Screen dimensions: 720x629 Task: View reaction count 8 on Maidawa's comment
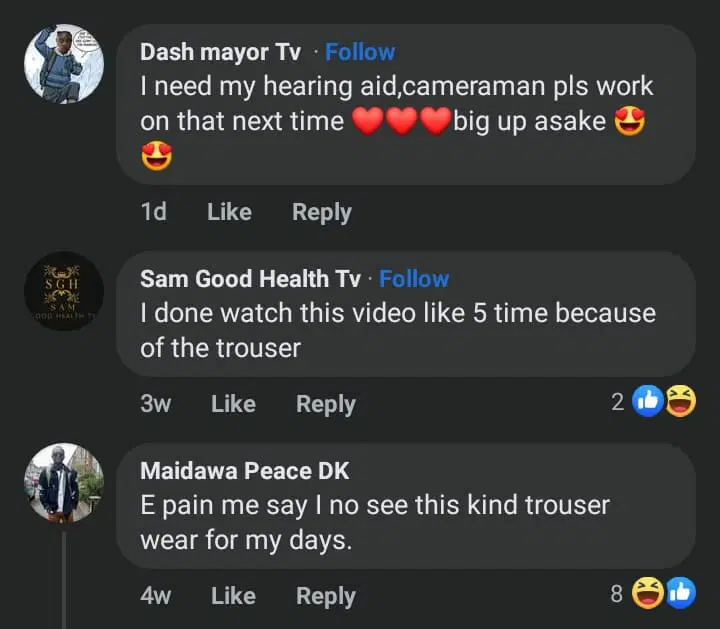(617, 594)
